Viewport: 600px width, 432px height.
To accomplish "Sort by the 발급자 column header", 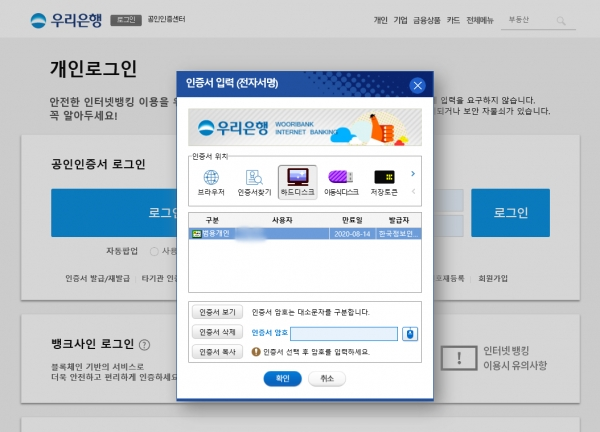I will [399, 220].
